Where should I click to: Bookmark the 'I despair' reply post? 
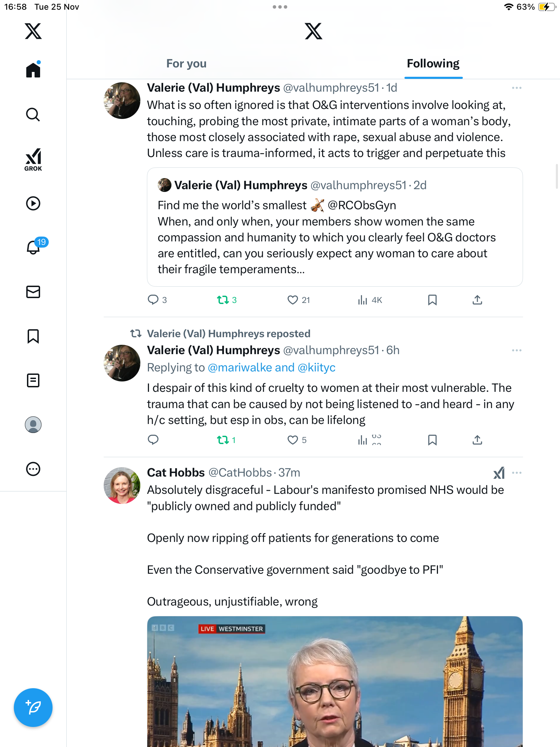click(x=432, y=440)
